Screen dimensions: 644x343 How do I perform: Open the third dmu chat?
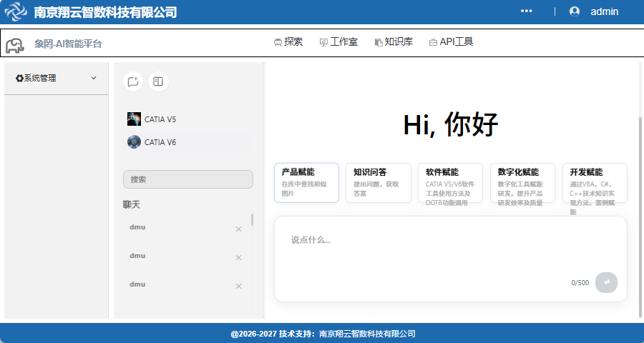(x=137, y=284)
